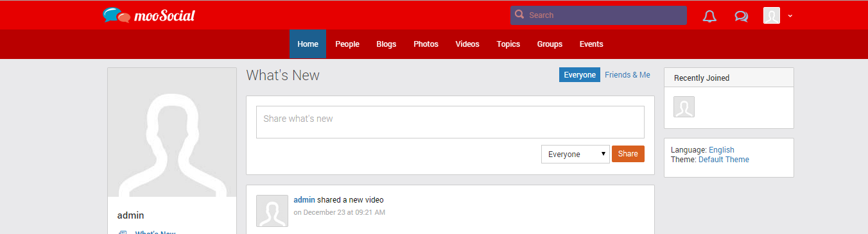Go to the Home menu item
This screenshot has width=868, height=234.
[x=308, y=44]
